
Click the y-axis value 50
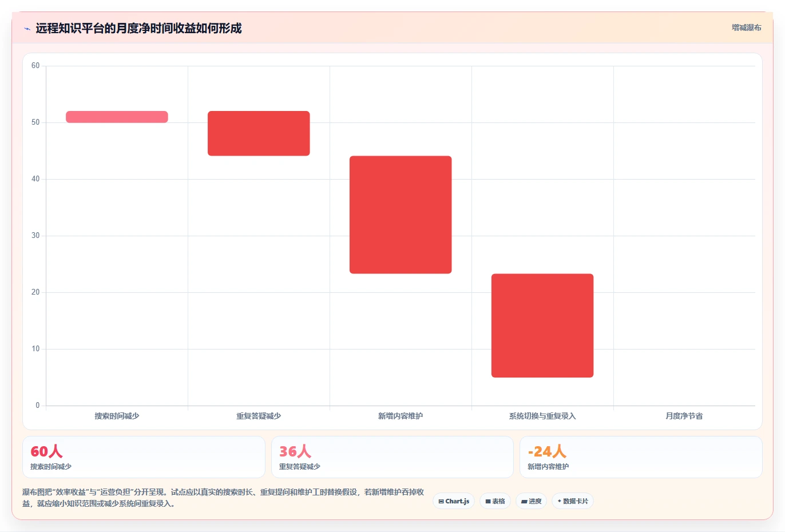[35, 122]
